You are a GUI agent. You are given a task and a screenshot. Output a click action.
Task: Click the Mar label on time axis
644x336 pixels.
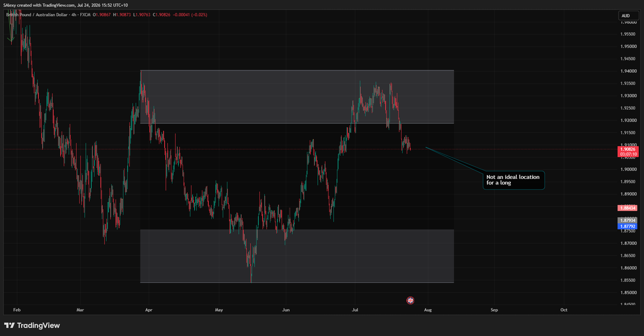click(x=80, y=310)
